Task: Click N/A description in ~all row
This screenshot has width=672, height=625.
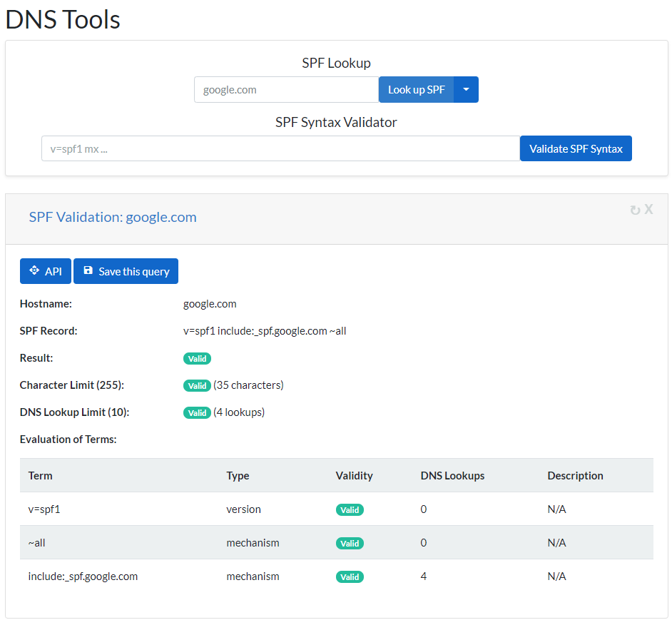Action: [x=556, y=543]
